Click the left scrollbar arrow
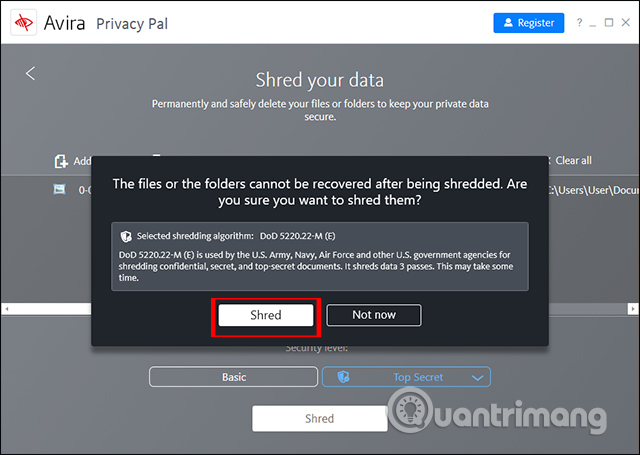 (7, 306)
